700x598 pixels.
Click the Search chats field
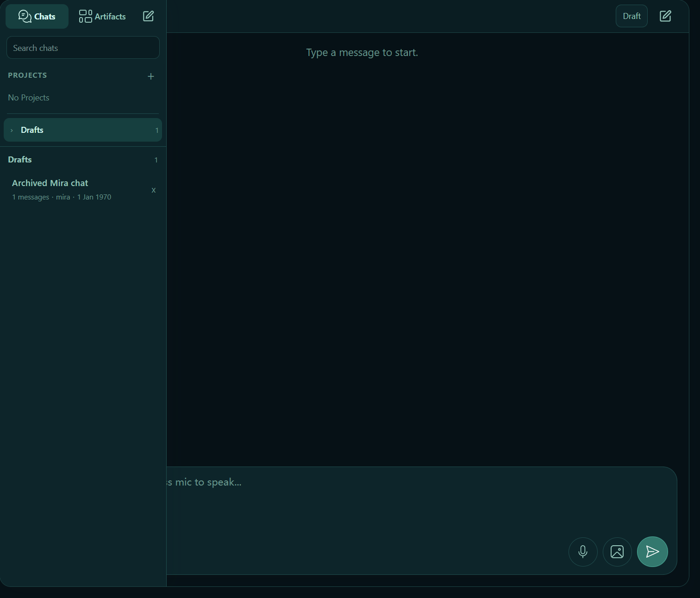click(83, 48)
